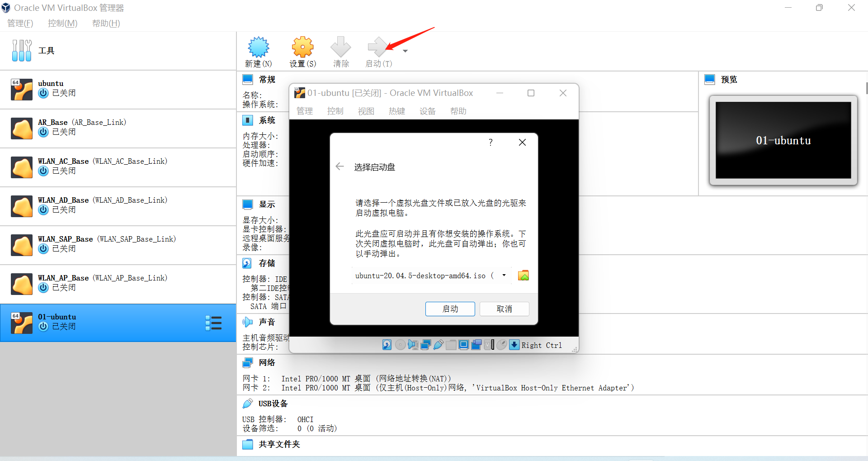Click the network section icon next to 网络

click(x=248, y=363)
